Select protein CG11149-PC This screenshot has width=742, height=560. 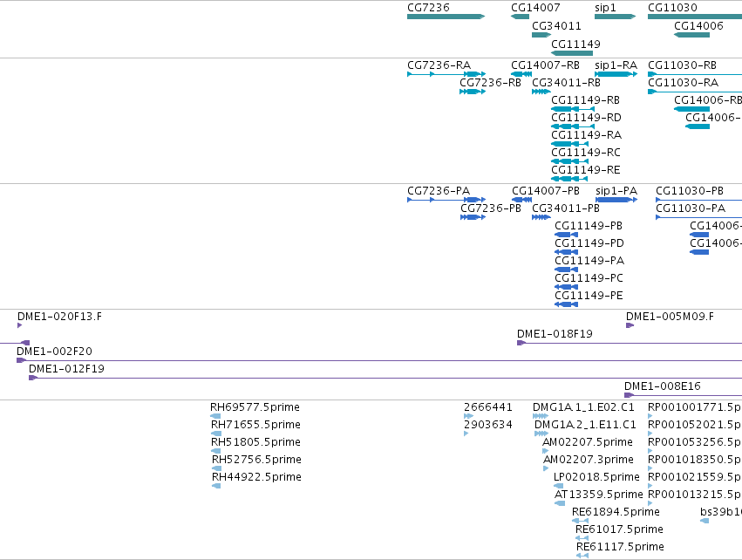pos(566,287)
